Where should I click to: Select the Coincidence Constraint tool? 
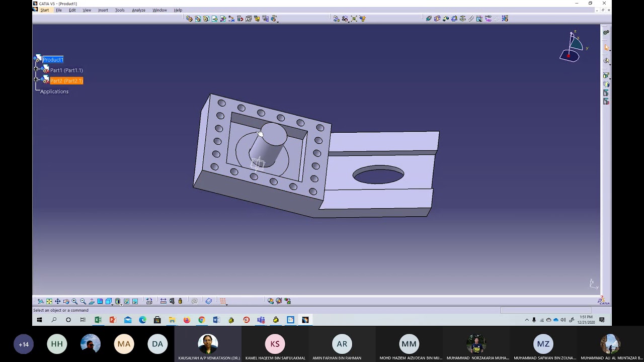pos(429,19)
